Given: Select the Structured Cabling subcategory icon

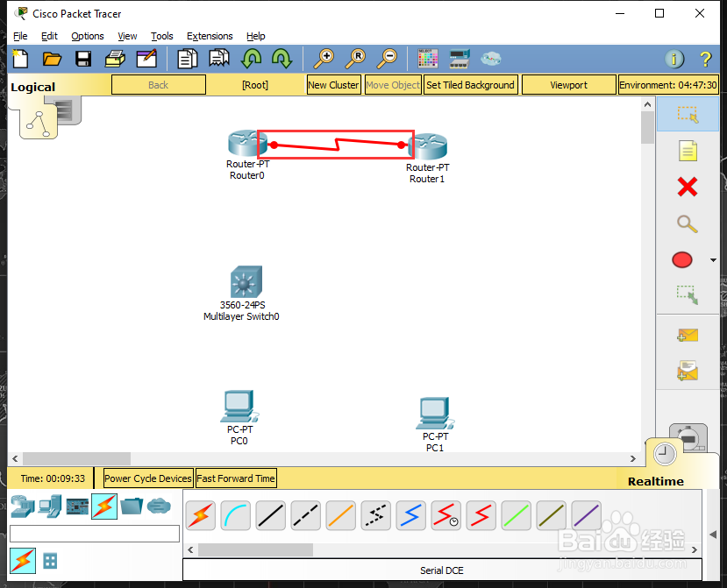Looking at the screenshot, I should coord(50,561).
